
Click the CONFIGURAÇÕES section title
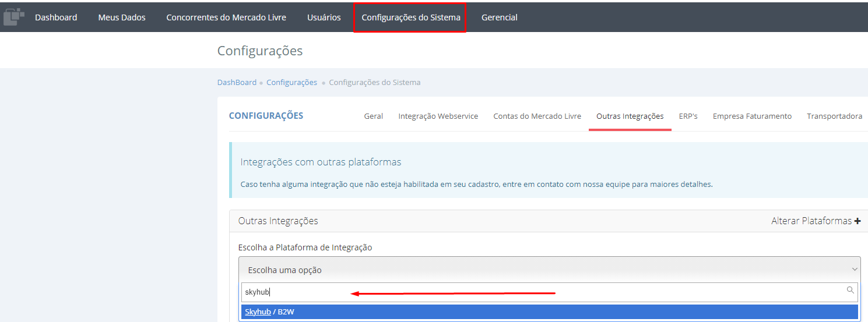point(266,116)
